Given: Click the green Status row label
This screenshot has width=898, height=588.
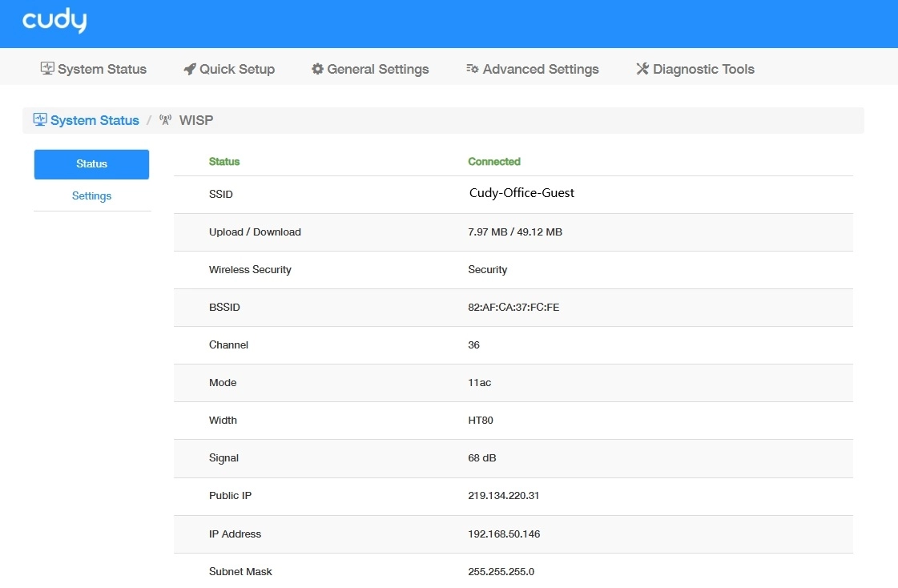Looking at the screenshot, I should [x=224, y=162].
